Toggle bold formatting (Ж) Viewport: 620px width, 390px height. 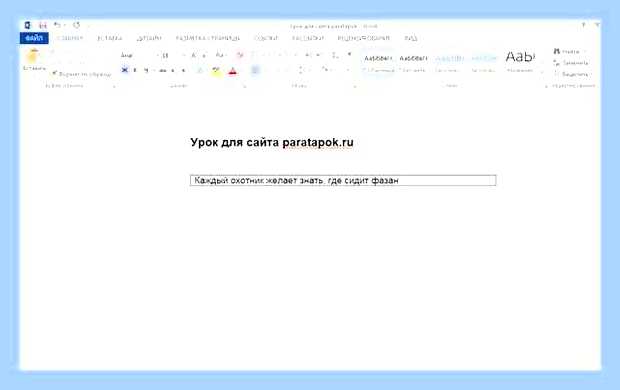click(125, 70)
